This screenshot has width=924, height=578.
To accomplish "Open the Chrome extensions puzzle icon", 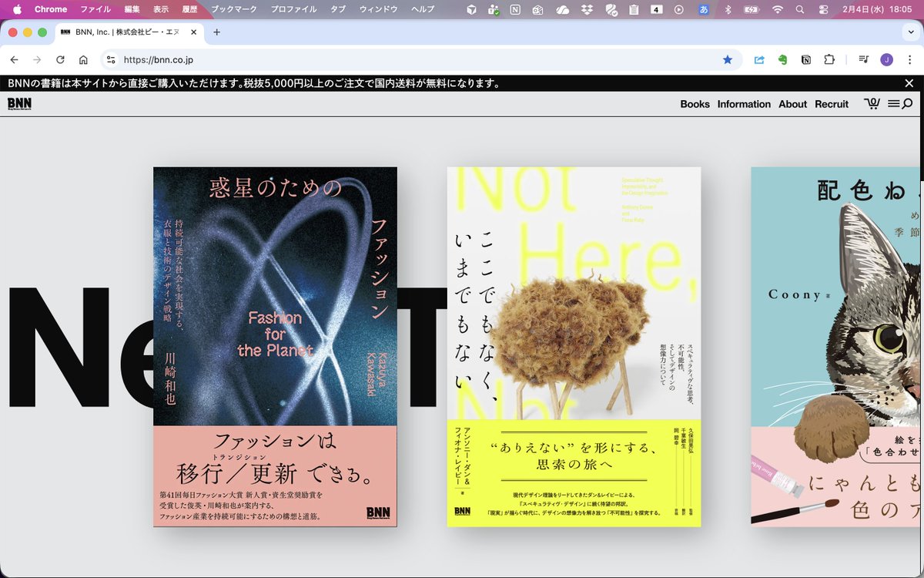I will (x=829, y=59).
